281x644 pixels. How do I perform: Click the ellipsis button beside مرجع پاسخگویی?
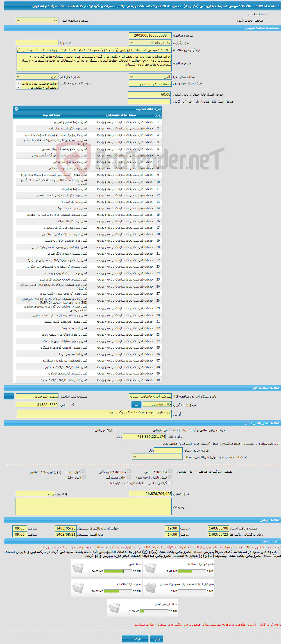(137, 405)
